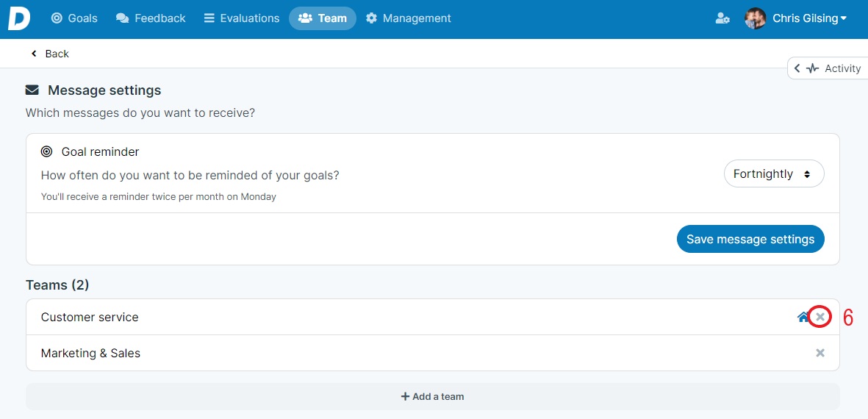Click the user settings icon in header
The height and width of the screenshot is (419, 868).
[722, 18]
